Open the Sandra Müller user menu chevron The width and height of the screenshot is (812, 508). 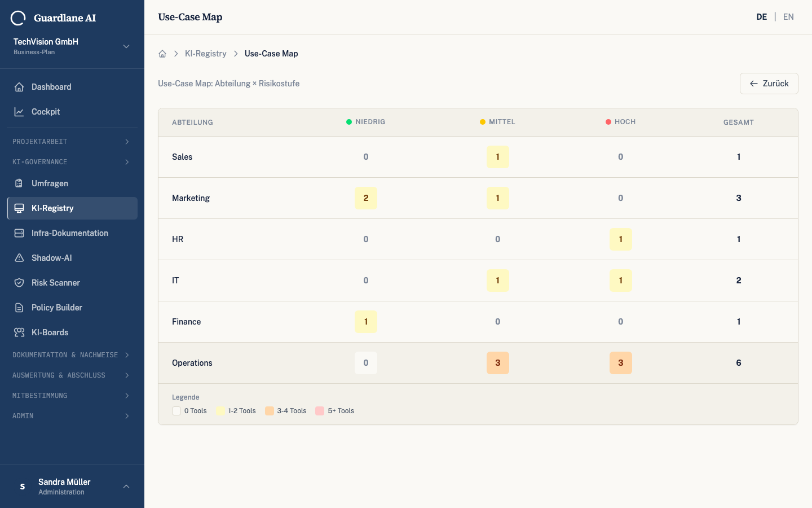coord(126,487)
